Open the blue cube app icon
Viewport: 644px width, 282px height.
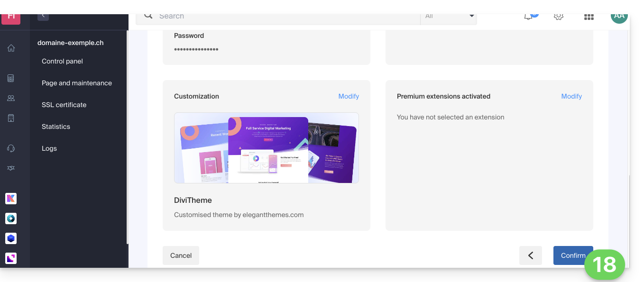click(11, 238)
